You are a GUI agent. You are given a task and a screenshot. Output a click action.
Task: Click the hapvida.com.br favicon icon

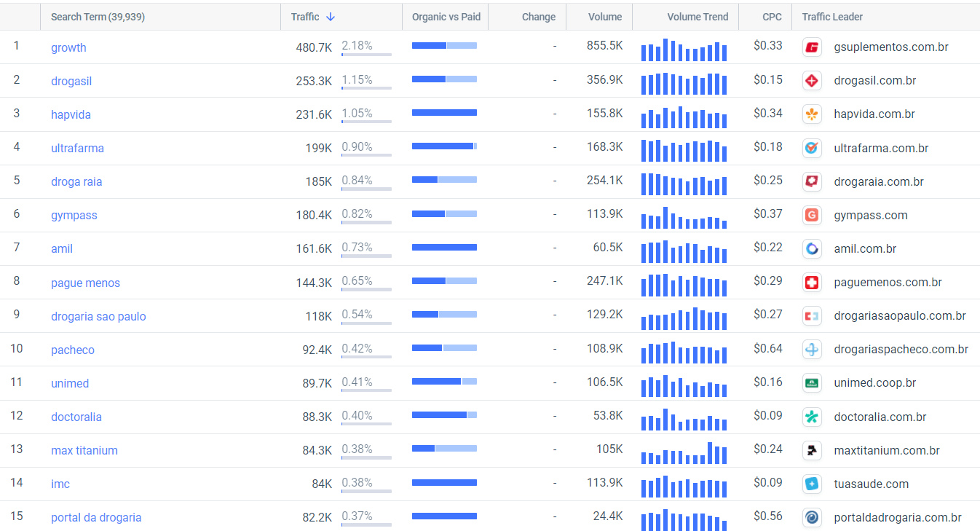click(x=812, y=114)
